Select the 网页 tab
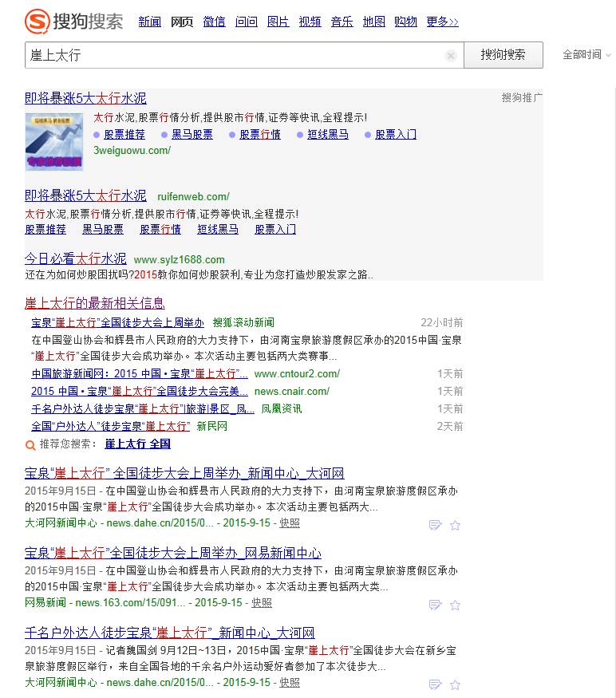This screenshot has height=698, width=616. 182,22
